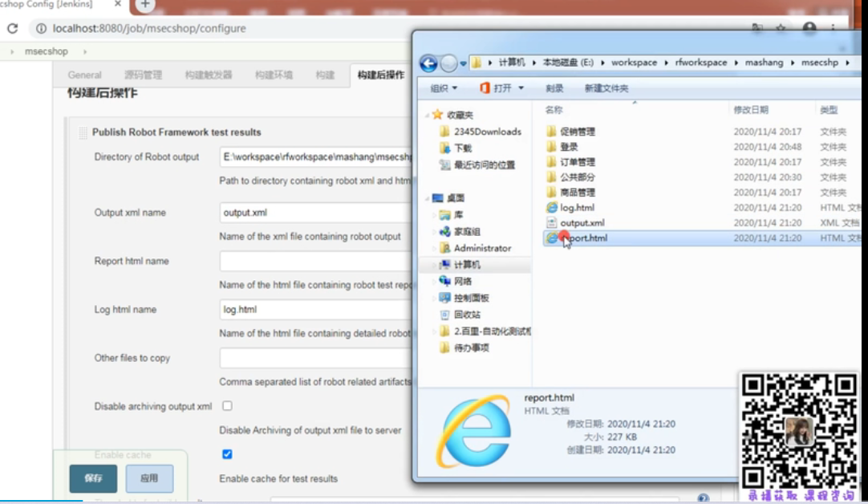868x504 pixels.
Task: Select 家庭组 in the navigation tree
Action: pos(460,231)
